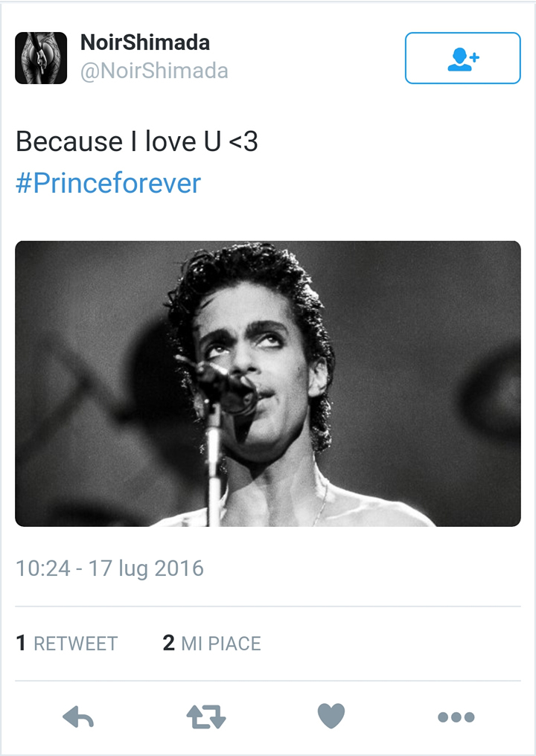Open the #Princeforever hashtag feed

point(106,183)
